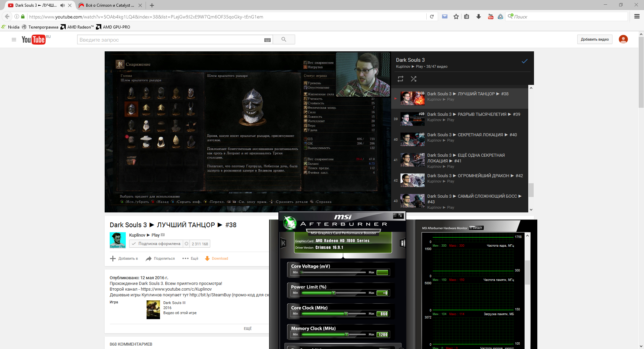Detach the Afterburner Hardware Monitor
The image size is (644, 349).
point(476,228)
